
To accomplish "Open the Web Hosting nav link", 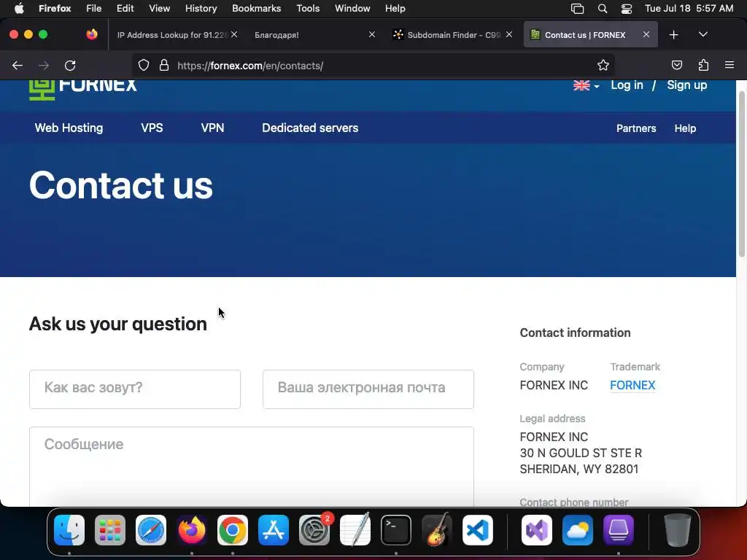I will pos(69,128).
